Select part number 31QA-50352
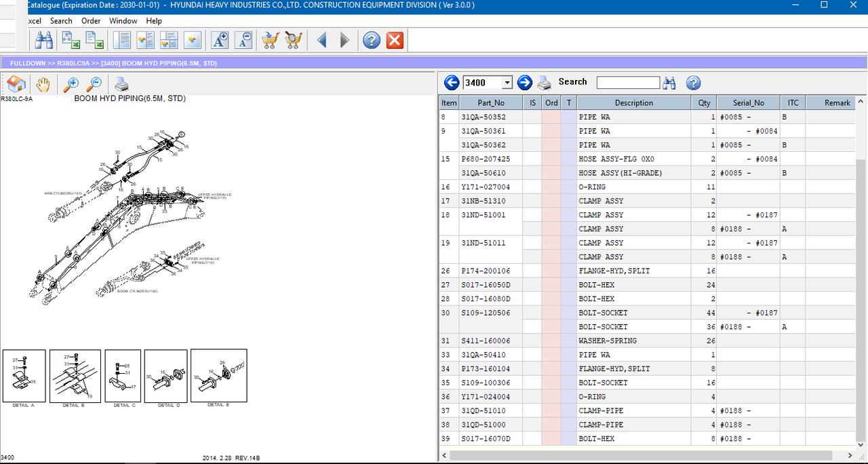The image size is (868, 464). (484, 117)
